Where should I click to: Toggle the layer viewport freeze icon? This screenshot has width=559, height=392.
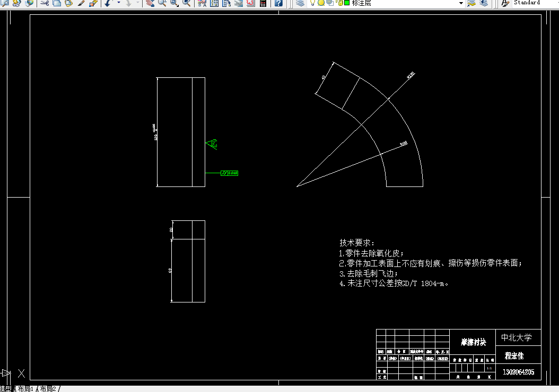point(330,3)
